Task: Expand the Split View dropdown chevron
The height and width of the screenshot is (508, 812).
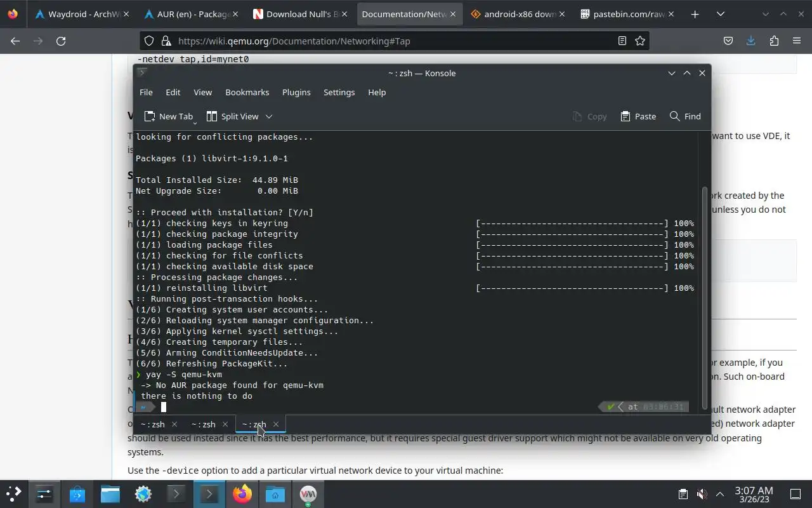Action: [x=269, y=116]
